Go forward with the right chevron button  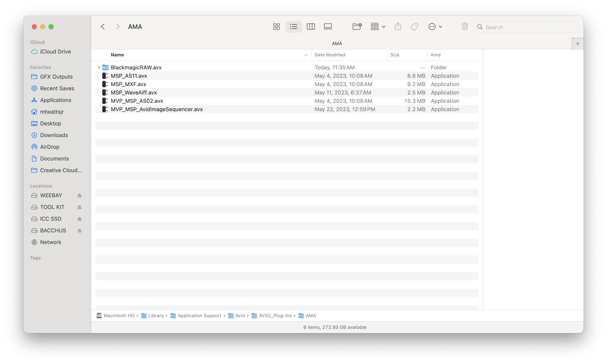pyautogui.click(x=118, y=27)
